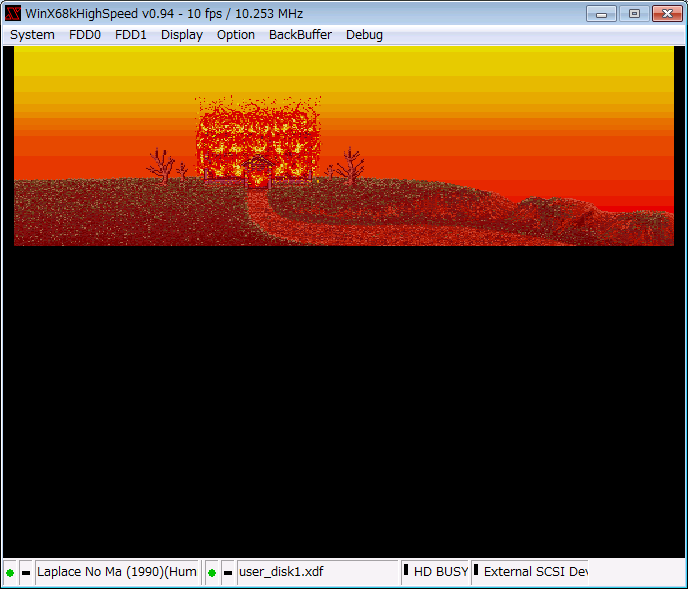Maximize the WinX68kHighSpeed window
This screenshot has width=688, height=589.
634,14
